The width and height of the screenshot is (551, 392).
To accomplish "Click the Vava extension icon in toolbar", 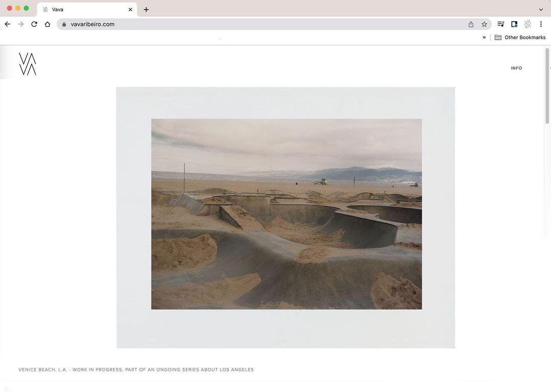I will 528,24.
